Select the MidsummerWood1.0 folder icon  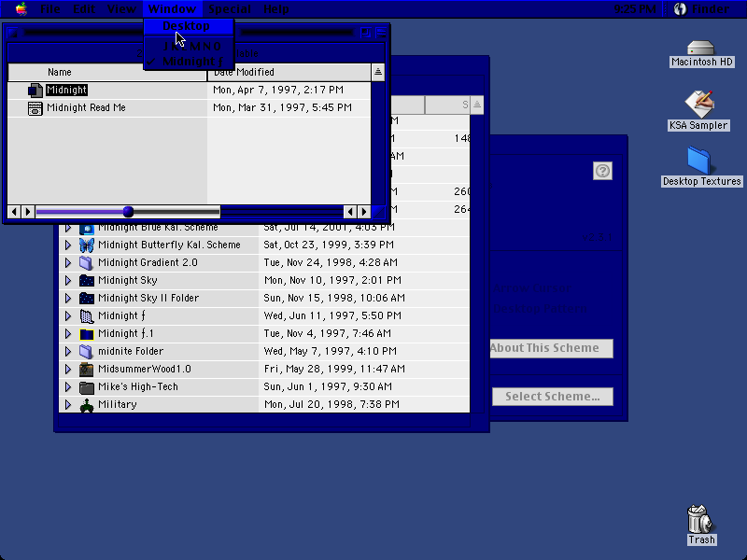click(86, 369)
